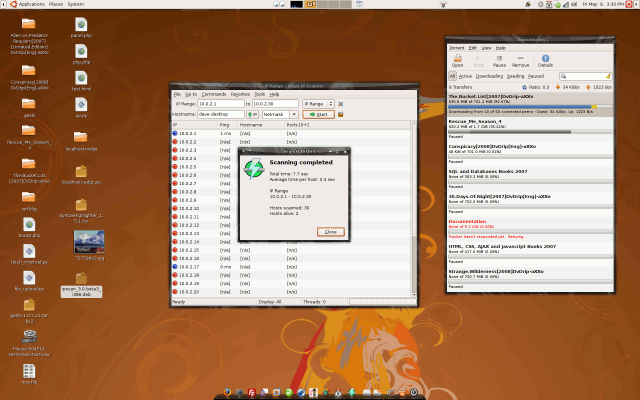
Task: Toggle the Downloading filter in Transmission
Action: point(489,76)
